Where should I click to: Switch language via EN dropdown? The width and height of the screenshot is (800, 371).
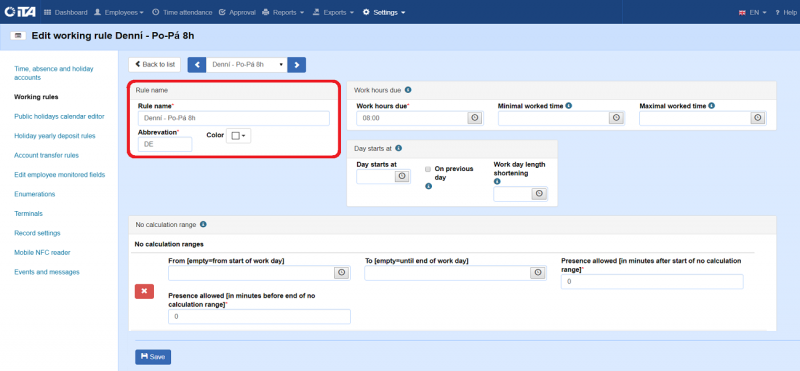[753, 12]
